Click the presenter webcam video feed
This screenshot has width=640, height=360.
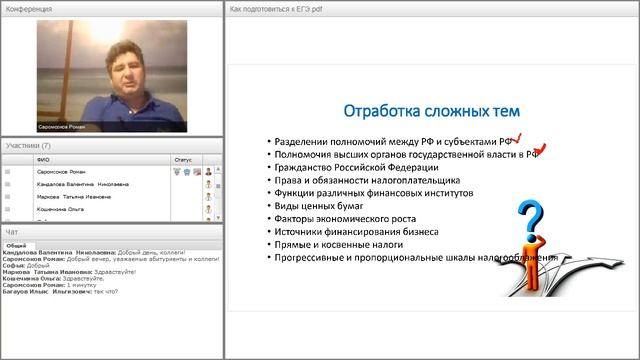pyautogui.click(x=112, y=76)
